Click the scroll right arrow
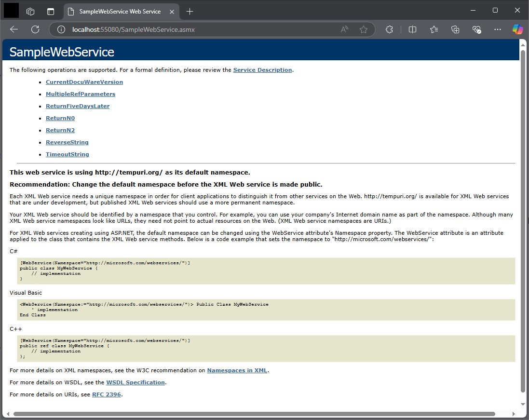 tap(514, 414)
